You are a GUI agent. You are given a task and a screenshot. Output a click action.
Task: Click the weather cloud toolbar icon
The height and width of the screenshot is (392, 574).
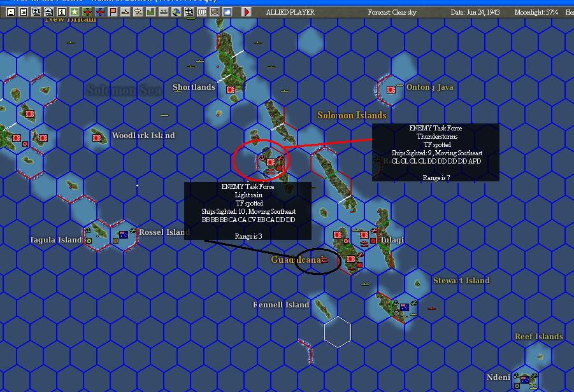tap(227, 12)
